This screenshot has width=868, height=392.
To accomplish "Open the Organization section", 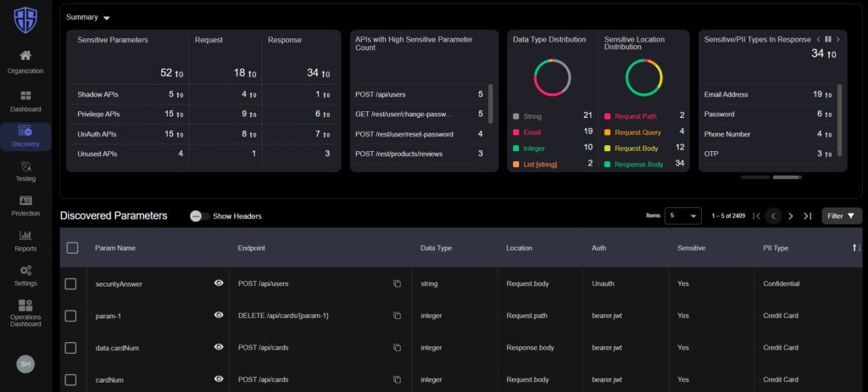I will pyautogui.click(x=25, y=62).
